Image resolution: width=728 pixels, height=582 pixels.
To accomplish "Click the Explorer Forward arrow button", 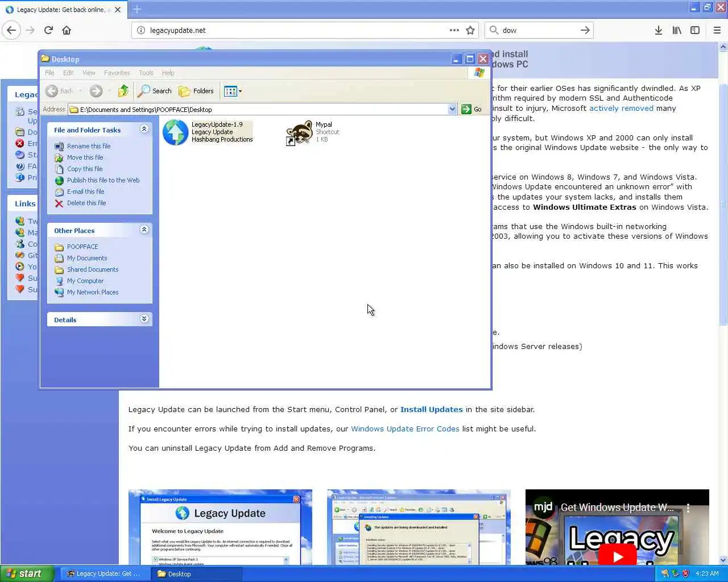I will coord(96,91).
